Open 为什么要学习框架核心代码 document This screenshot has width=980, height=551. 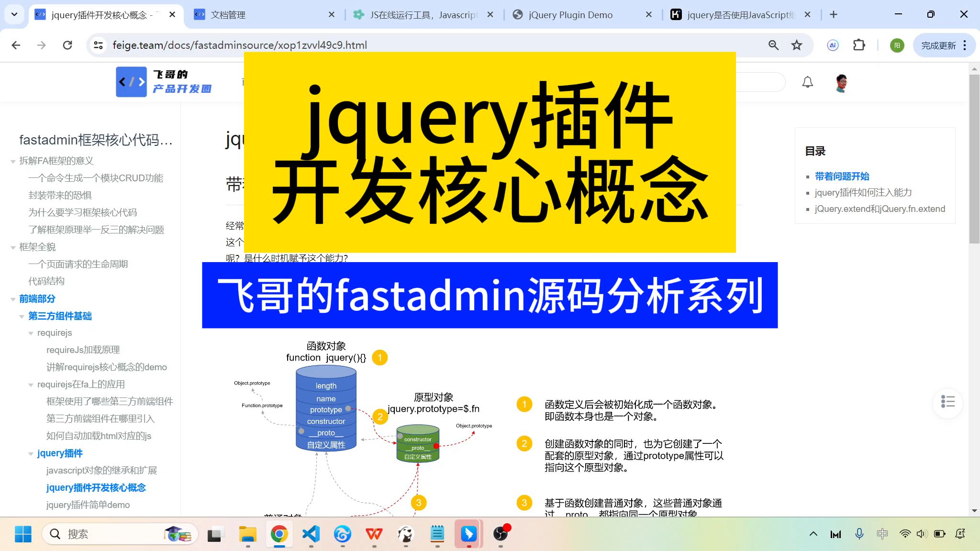(x=82, y=212)
